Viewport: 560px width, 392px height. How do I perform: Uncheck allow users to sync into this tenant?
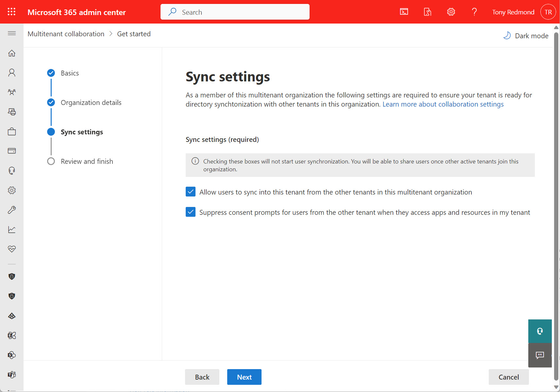[190, 192]
